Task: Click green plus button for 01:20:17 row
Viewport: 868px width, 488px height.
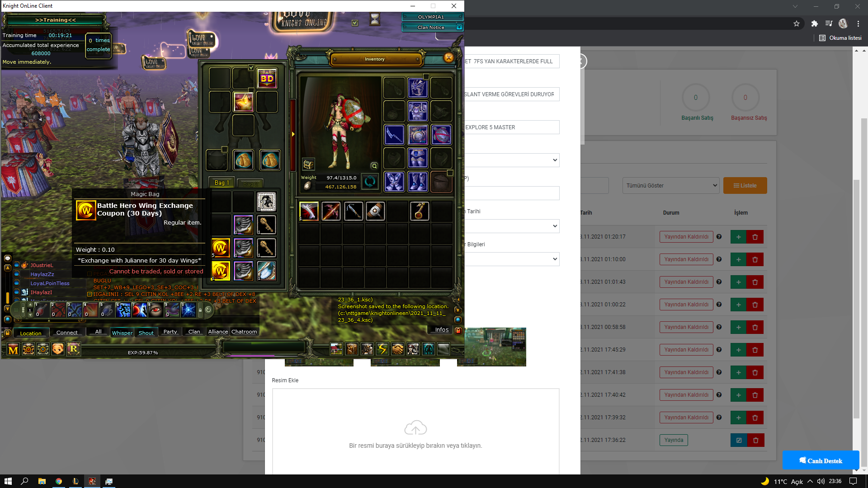Action: pyautogui.click(x=738, y=237)
